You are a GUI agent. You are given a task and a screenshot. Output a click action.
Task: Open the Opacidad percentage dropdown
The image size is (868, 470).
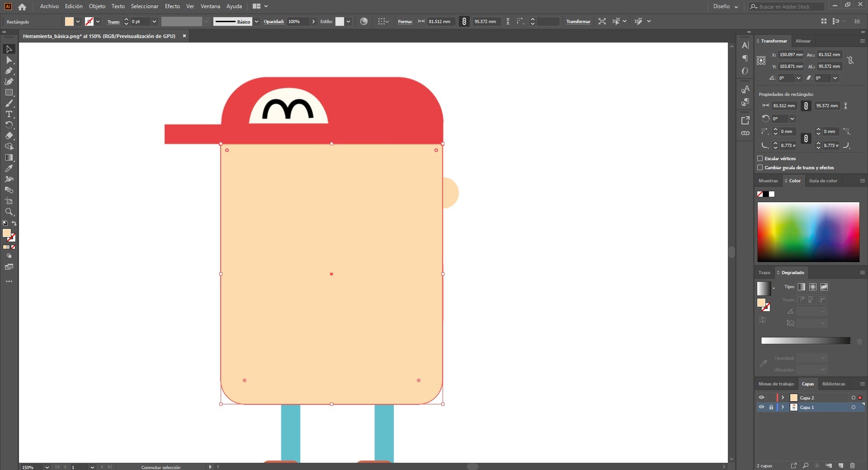point(313,21)
